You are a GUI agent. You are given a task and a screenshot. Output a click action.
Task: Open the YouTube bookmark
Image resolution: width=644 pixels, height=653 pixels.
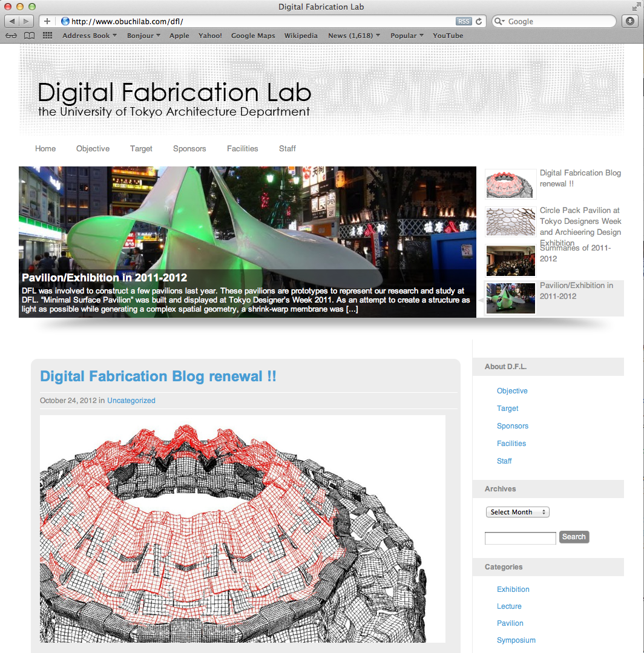[448, 36]
